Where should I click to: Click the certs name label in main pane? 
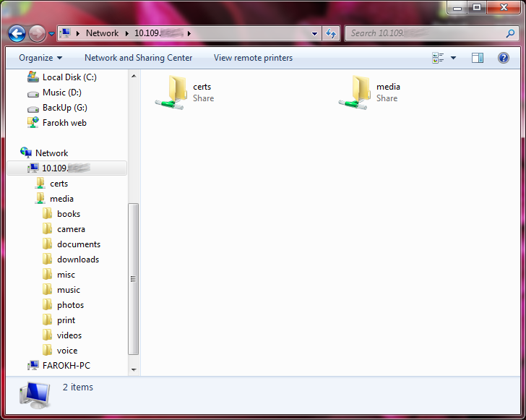point(202,87)
